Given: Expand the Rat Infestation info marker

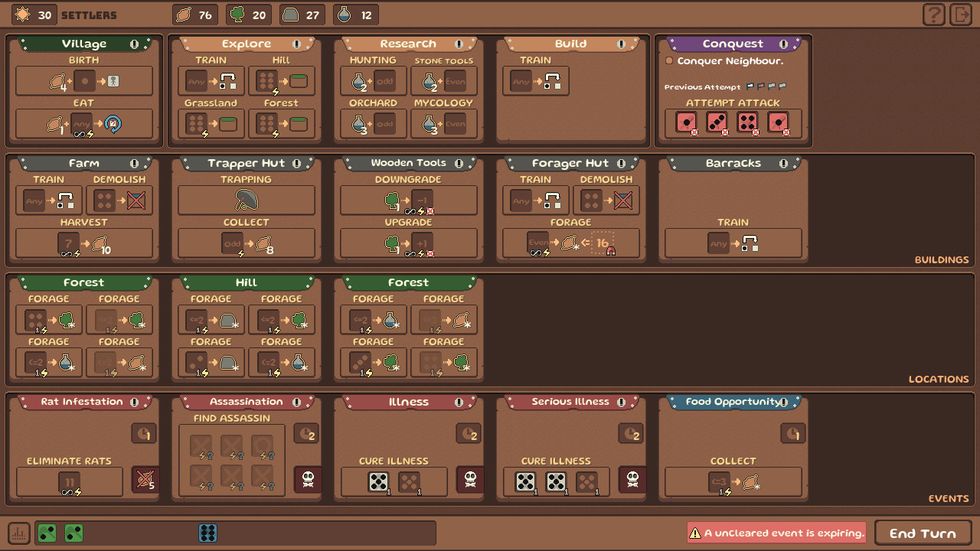Looking at the screenshot, I should [x=136, y=401].
